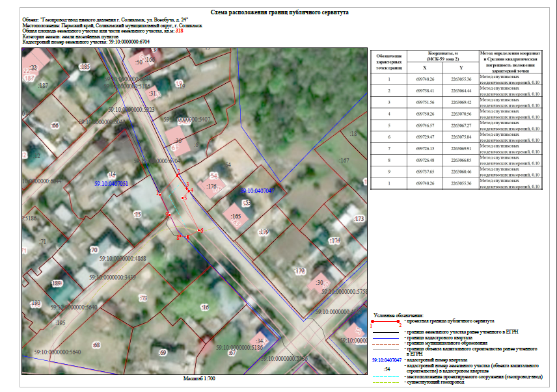Click map label "59:10:0000000:4868"
The width and height of the screenshot is (557, 392).
(x=122, y=259)
